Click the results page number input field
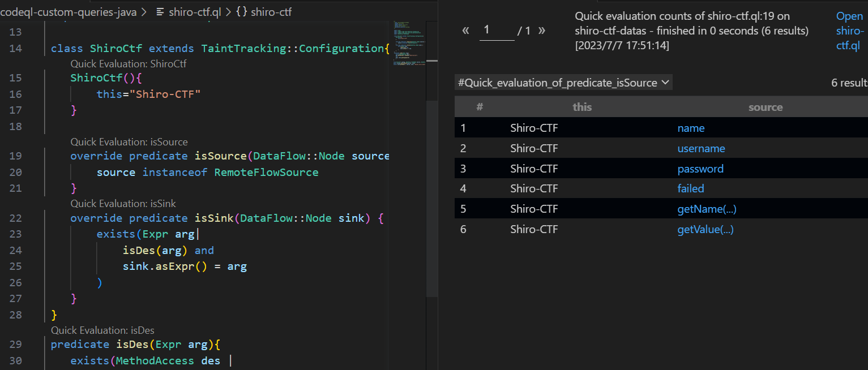 (497, 31)
